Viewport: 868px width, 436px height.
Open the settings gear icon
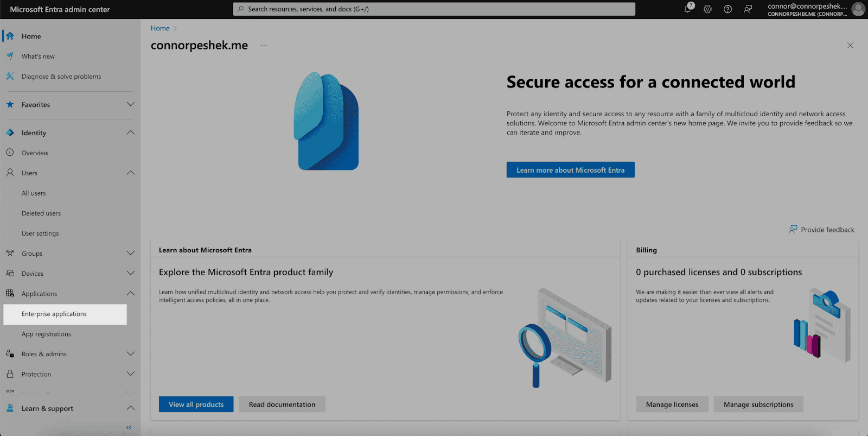707,9
